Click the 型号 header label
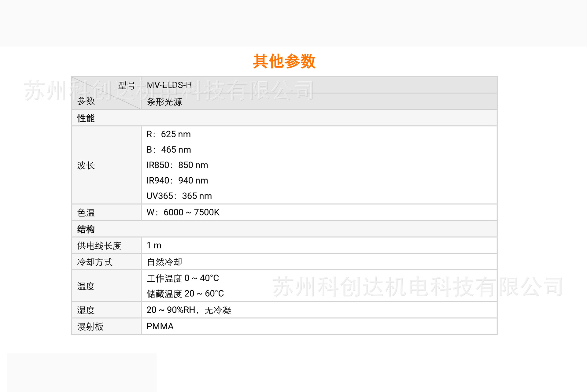The image size is (587, 392). click(x=127, y=85)
